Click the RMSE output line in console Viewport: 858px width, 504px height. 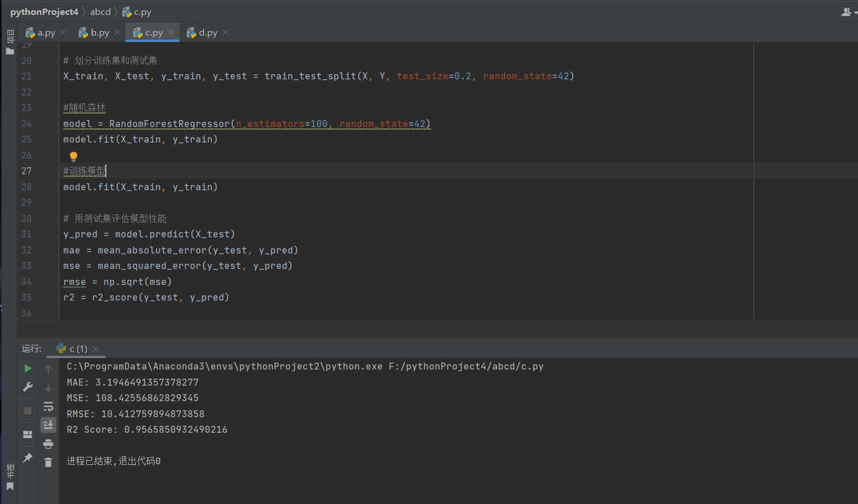(x=136, y=414)
